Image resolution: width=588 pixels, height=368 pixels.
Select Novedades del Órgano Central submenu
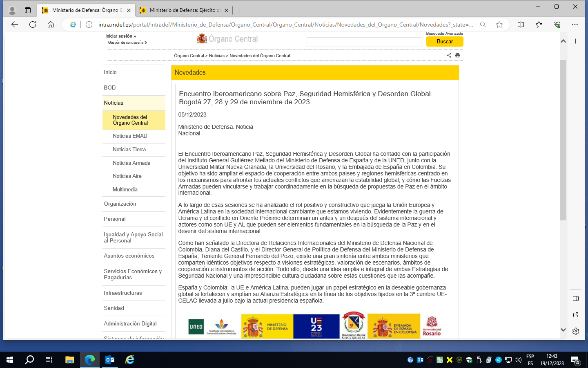point(134,120)
